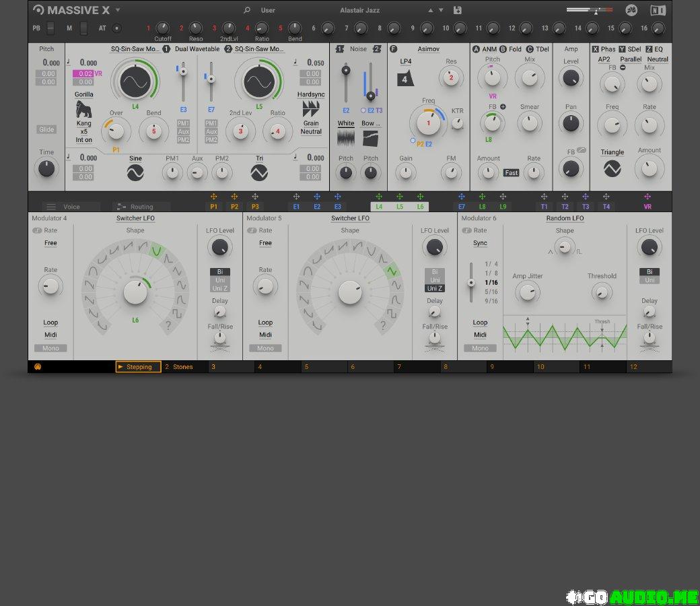Select Uni polarity in Modulator 6
This screenshot has width=700, height=606.
(650, 280)
